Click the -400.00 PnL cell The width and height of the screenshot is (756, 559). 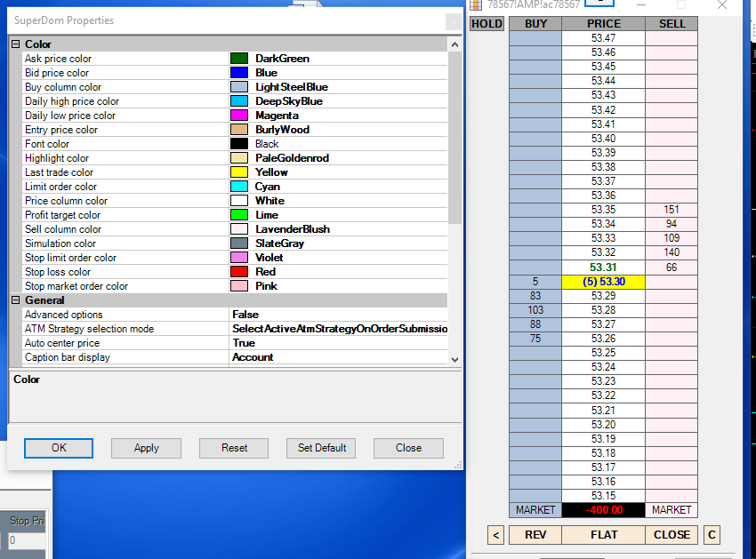tap(603, 510)
